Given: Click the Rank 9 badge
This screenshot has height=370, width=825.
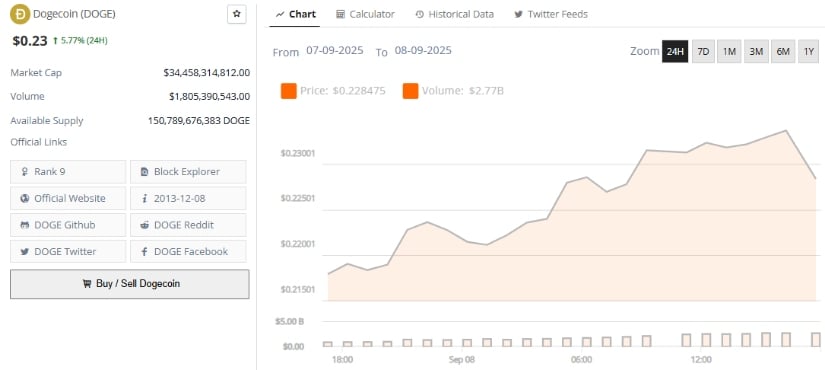Looking at the screenshot, I should tap(68, 172).
